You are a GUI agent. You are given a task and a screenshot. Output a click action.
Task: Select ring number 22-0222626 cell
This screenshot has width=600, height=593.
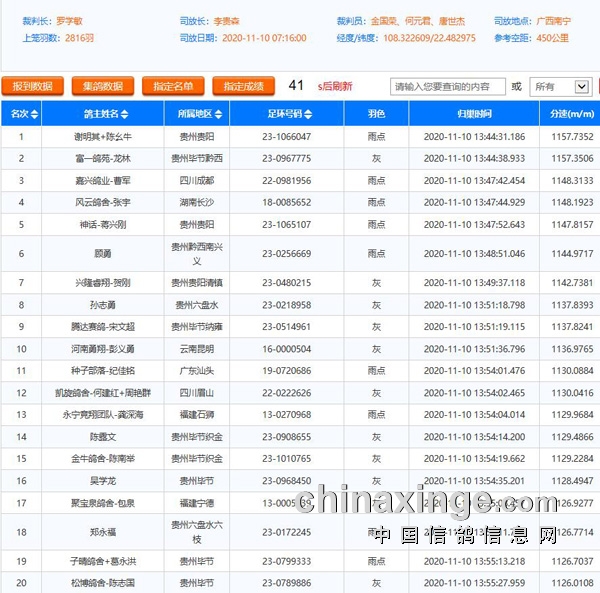[286, 393]
